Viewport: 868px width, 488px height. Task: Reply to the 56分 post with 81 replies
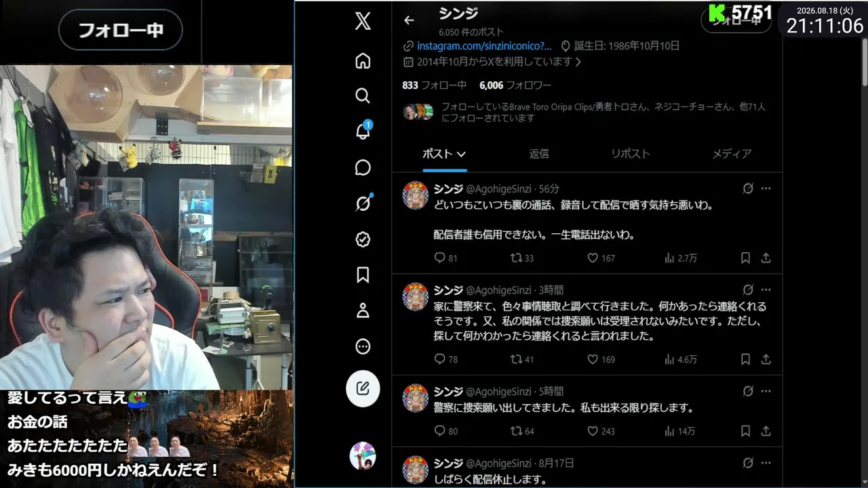click(x=446, y=258)
